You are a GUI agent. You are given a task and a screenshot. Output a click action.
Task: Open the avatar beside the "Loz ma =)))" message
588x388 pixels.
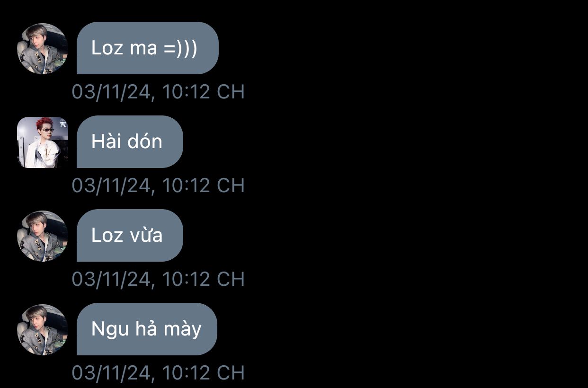[x=43, y=48]
